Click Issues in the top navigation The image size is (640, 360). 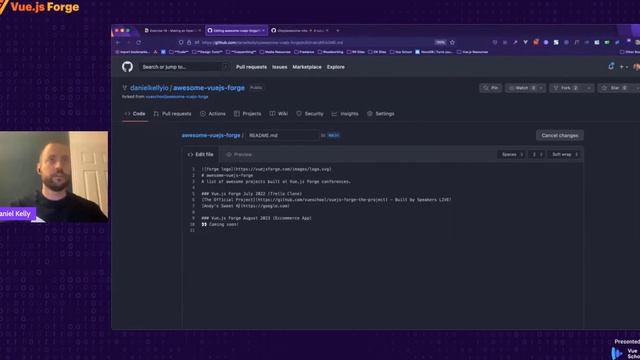coord(280,67)
